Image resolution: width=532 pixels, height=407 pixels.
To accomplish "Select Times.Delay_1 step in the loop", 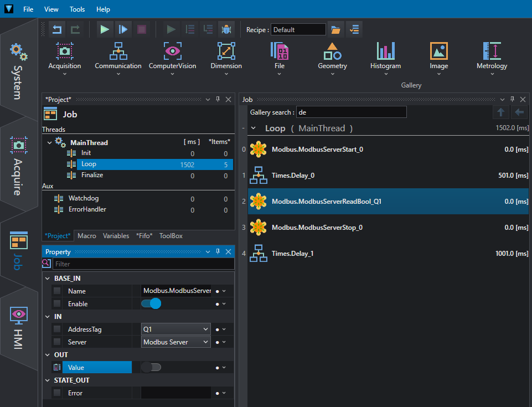I will 292,254.
